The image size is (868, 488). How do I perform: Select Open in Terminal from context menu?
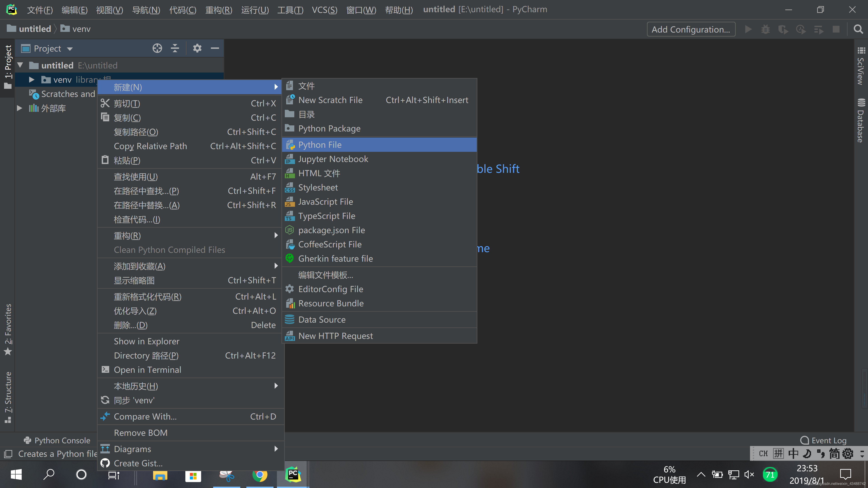pyautogui.click(x=190, y=370)
